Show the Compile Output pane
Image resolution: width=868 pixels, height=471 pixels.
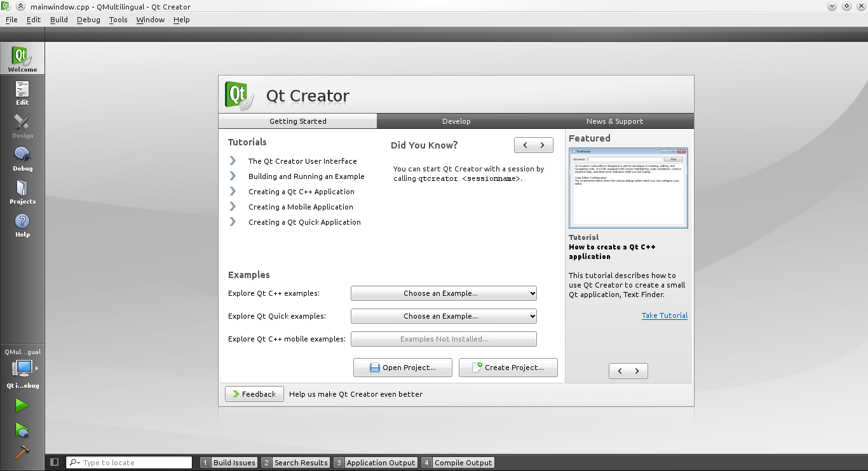pos(458,463)
